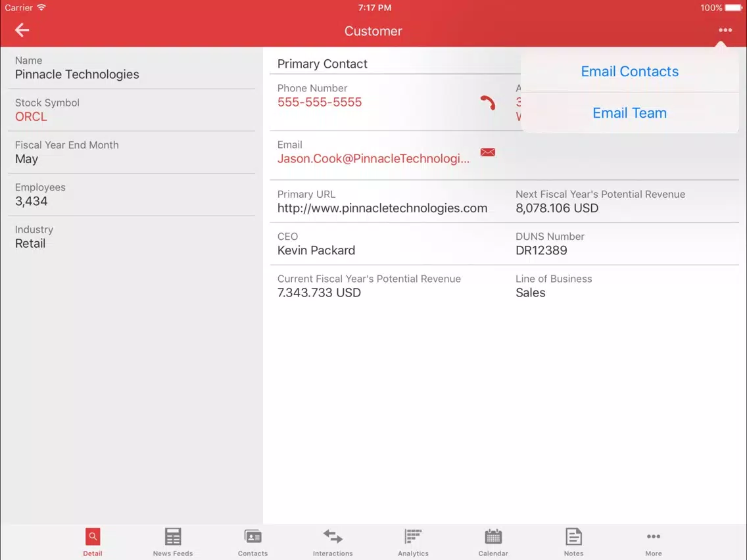
Task: Open the Detail tab icon
Action: [93, 536]
